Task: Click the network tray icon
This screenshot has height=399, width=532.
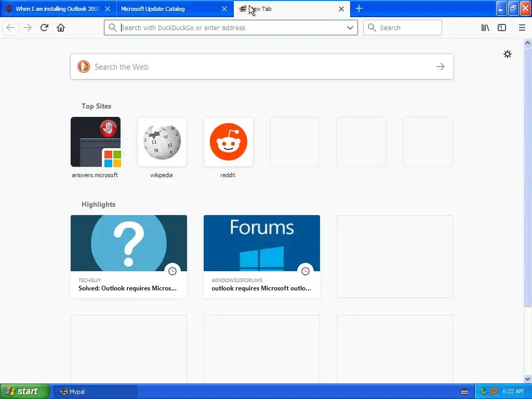Action: coord(484,391)
